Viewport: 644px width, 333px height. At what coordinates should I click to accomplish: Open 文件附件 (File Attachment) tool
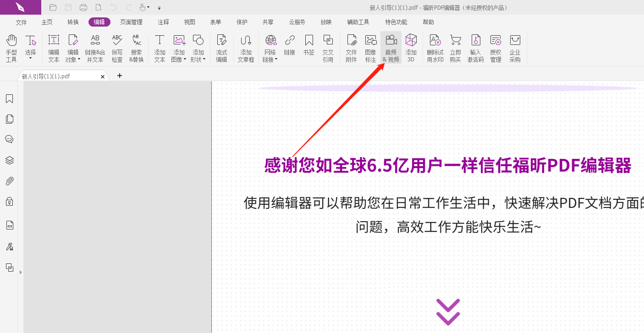click(351, 48)
